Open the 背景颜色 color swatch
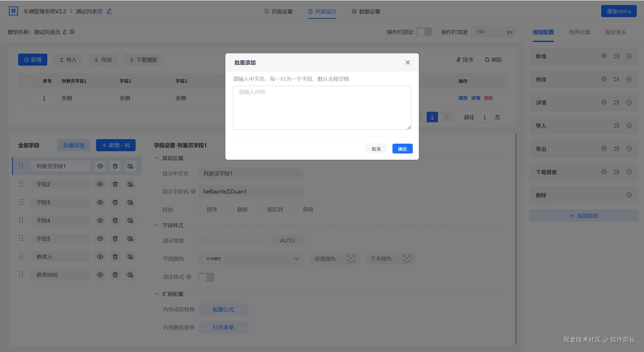Viewport: 644px width, 352px height. click(351, 259)
